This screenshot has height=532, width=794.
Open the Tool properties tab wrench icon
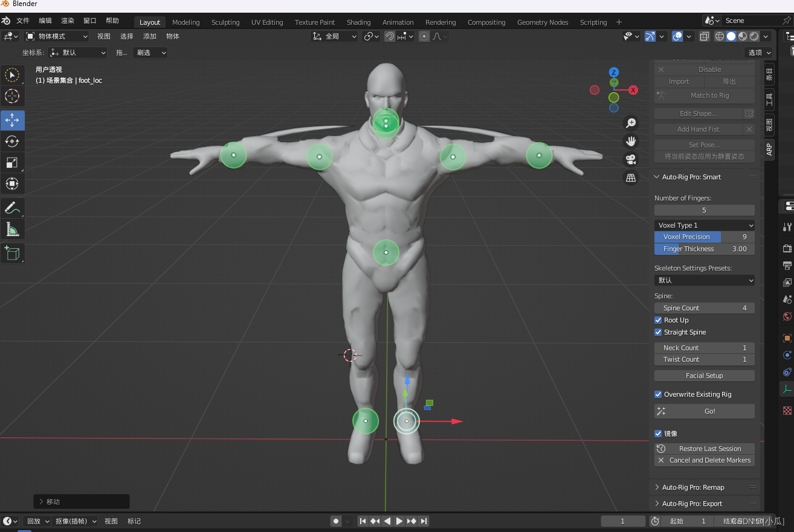point(787,227)
